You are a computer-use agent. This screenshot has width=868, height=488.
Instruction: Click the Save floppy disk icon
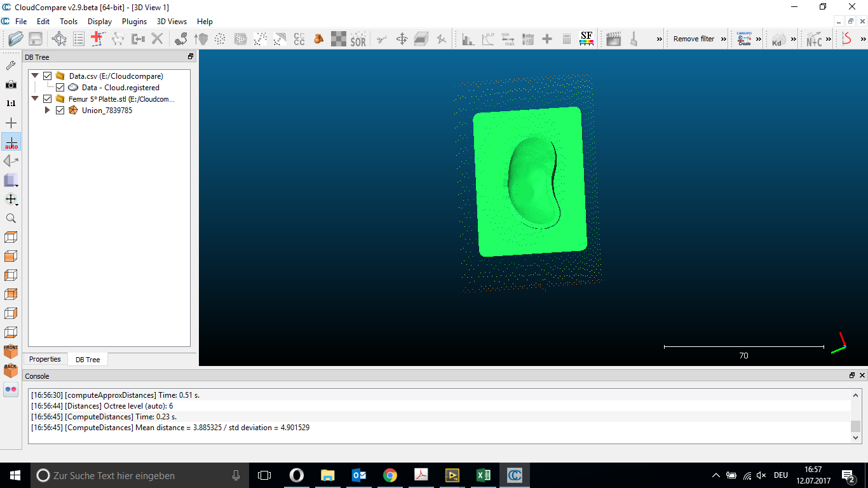36,39
